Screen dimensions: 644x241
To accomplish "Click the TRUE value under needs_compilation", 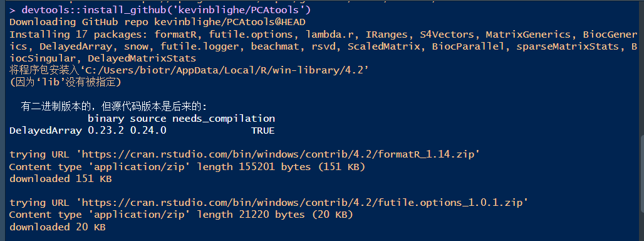I will click(263, 131).
